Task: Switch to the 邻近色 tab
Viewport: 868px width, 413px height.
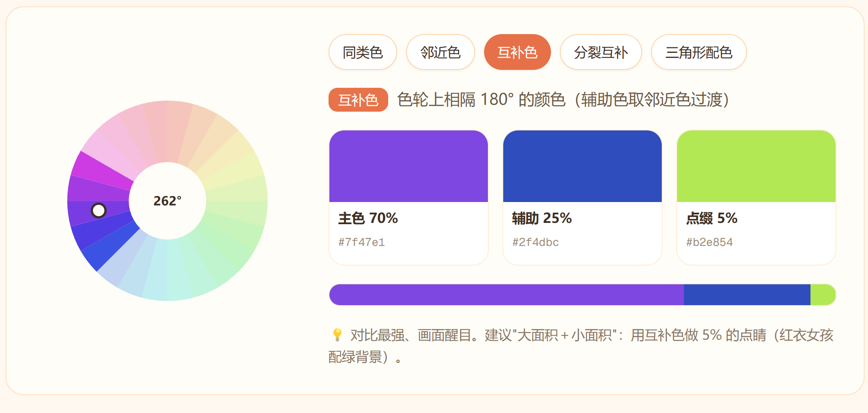Action: tap(440, 52)
